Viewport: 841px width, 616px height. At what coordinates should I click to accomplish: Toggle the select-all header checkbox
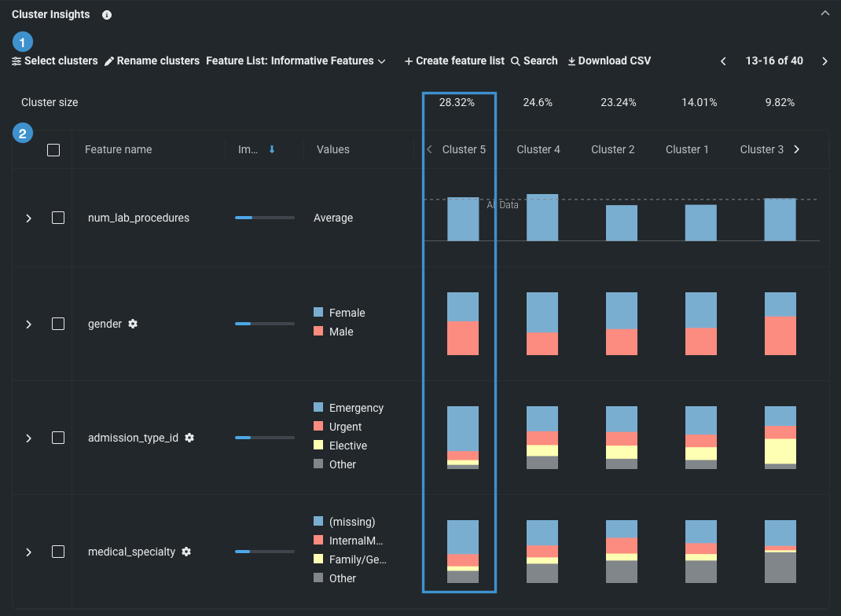53,150
